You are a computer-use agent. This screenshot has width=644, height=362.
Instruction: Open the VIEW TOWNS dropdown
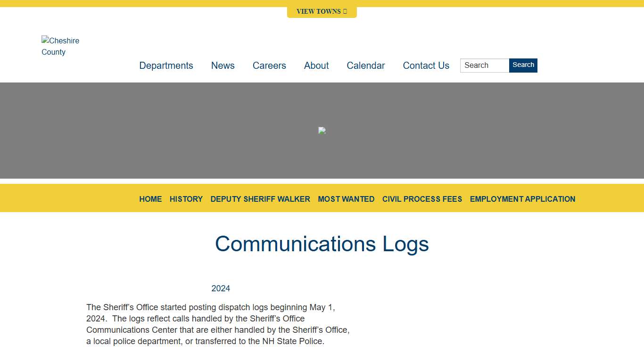(x=322, y=11)
